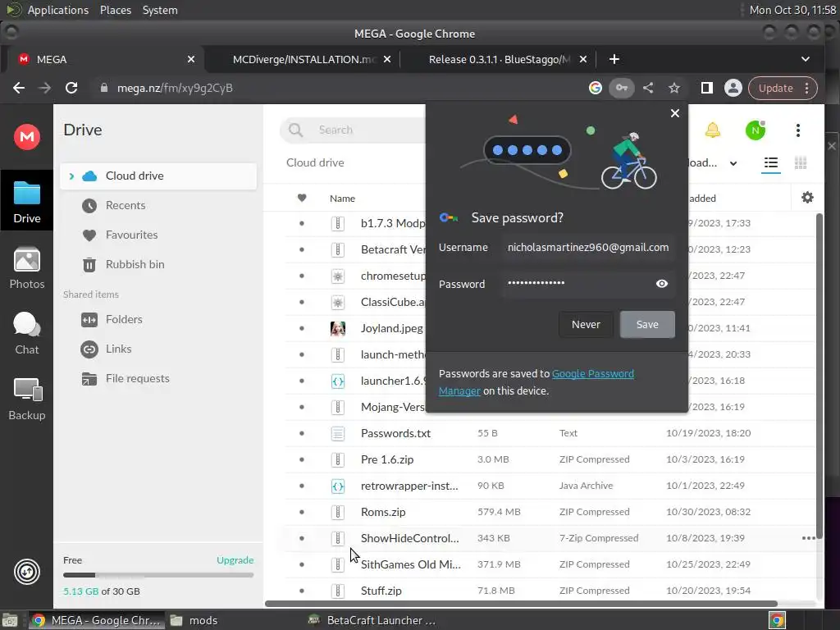Open MEGA logo home icon
This screenshot has height=630, width=840.
[x=27, y=137]
